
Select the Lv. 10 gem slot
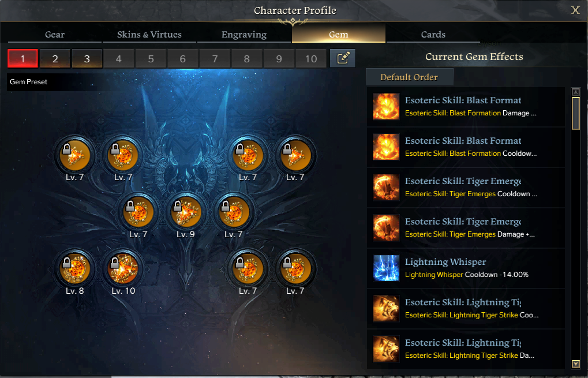(123, 268)
